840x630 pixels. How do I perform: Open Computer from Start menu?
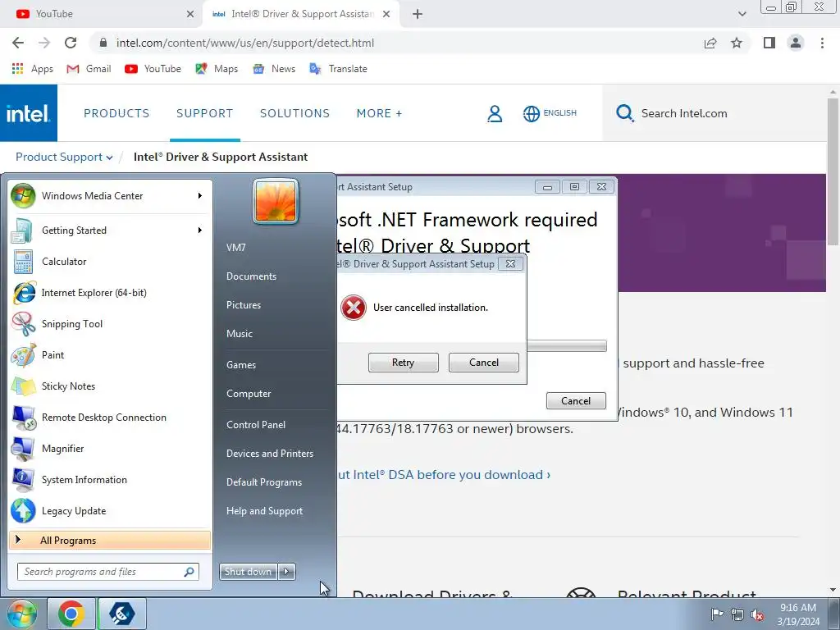point(249,394)
